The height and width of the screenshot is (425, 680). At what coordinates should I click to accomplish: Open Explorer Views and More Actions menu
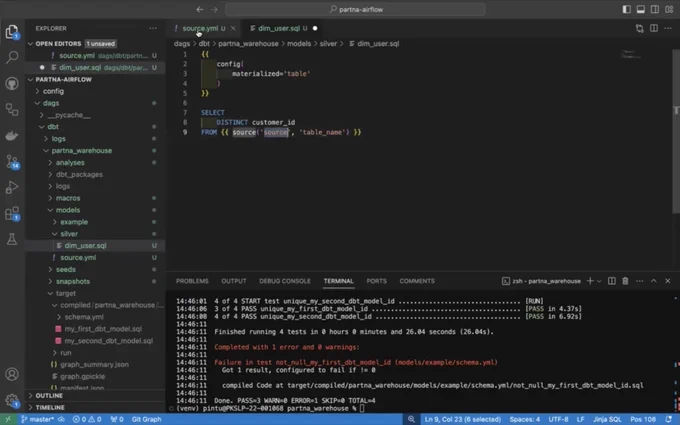click(x=153, y=28)
